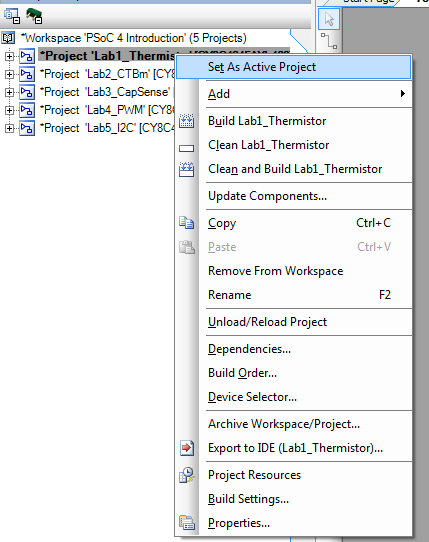Expand the Lab4_PWM project node

[9, 110]
